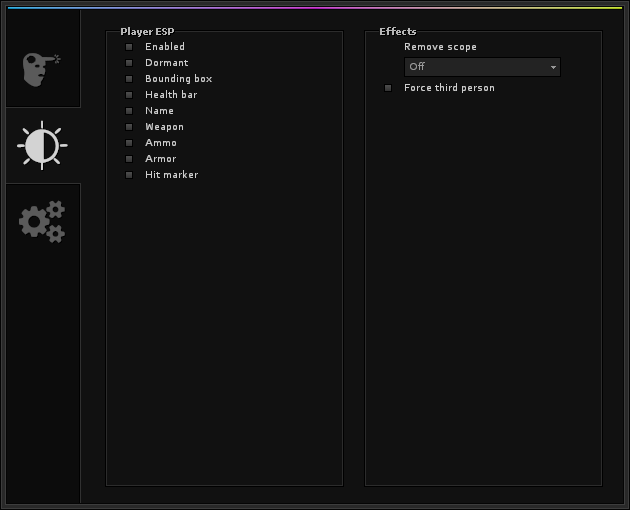Enable the Health bar checkbox
Viewport: 630px width, 510px height.
tap(129, 95)
